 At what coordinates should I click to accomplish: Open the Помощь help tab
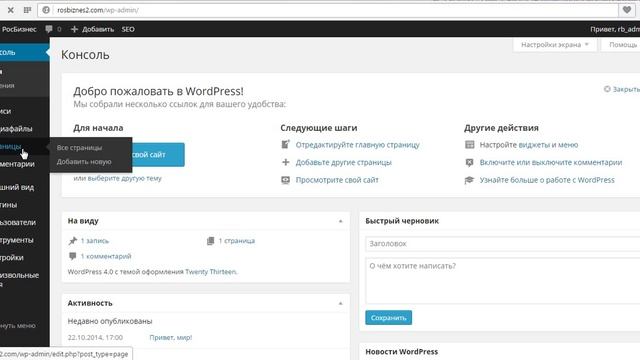coord(622,44)
